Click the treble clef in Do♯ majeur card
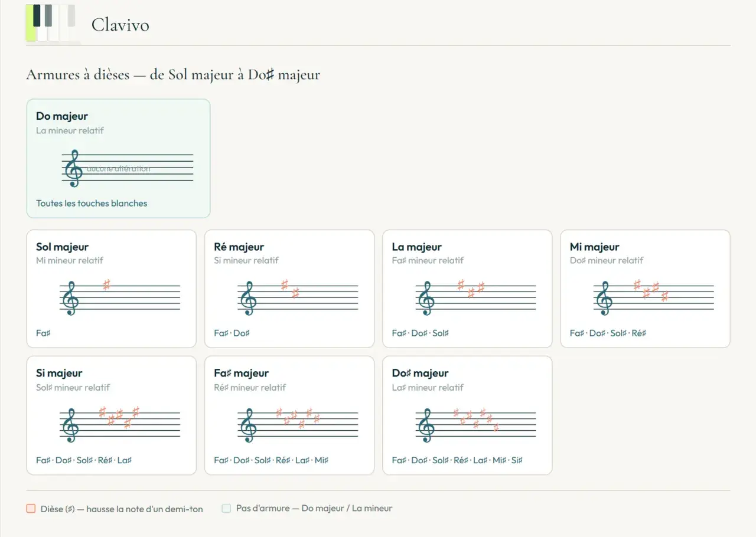The width and height of the screenshot is (756, 537). pyautogui.click(x=426, y=425)
